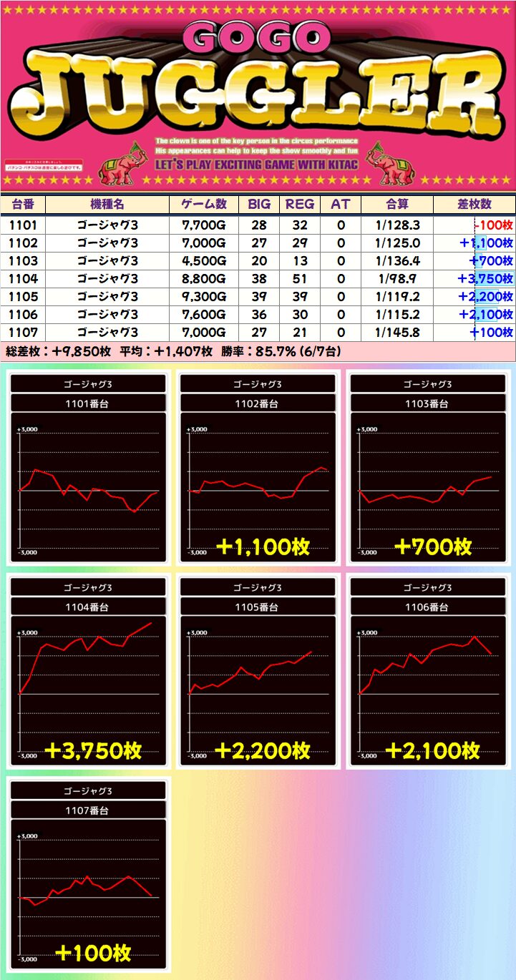Click the BIG column header
This screenshot has width=516, height=980.
tap(259, 204)
